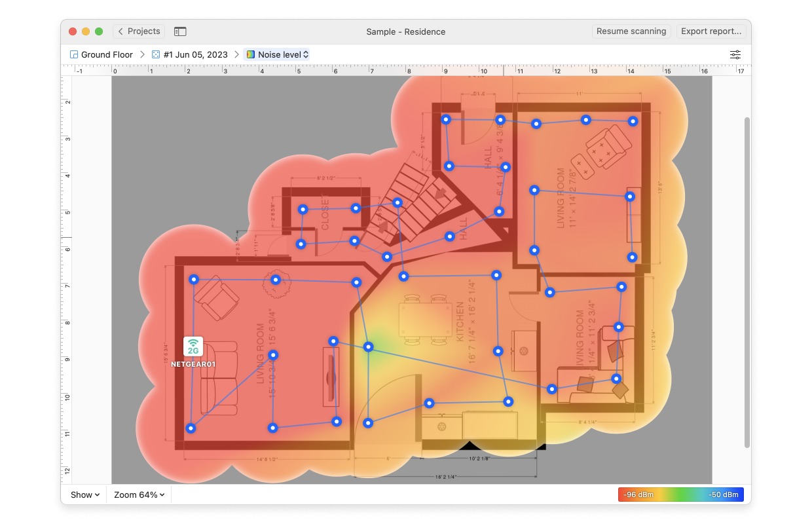This screenshot has height=524, width=812.
Task: Toggle the sidebar panel icon
Action: pyautogui.click(x=180, y=31)
